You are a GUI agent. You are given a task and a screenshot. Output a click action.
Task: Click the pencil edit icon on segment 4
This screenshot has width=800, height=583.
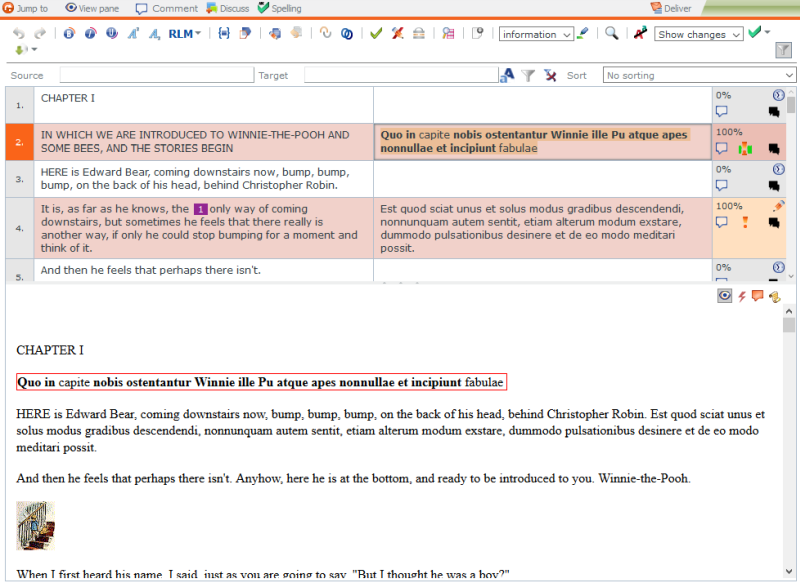(x=779, y=205)
